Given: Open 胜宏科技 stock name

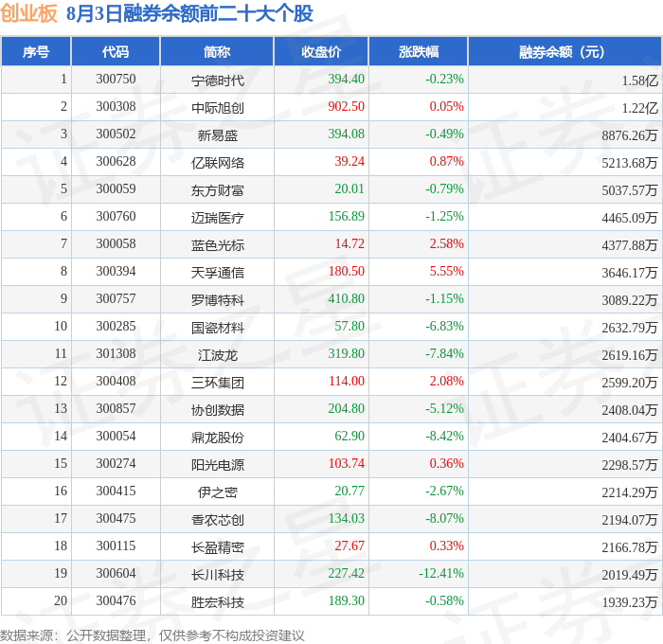Looking at the screenshot, I should click(217, 602).
